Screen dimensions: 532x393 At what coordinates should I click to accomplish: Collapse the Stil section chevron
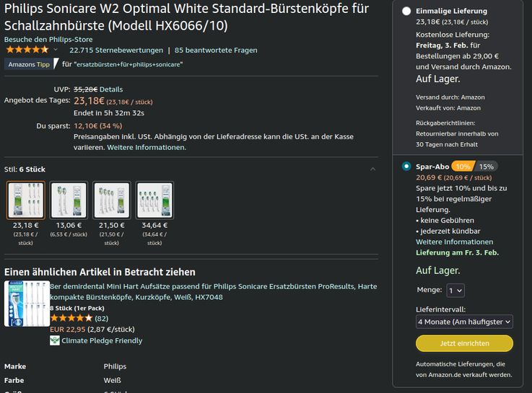click(x=373, y=169)
